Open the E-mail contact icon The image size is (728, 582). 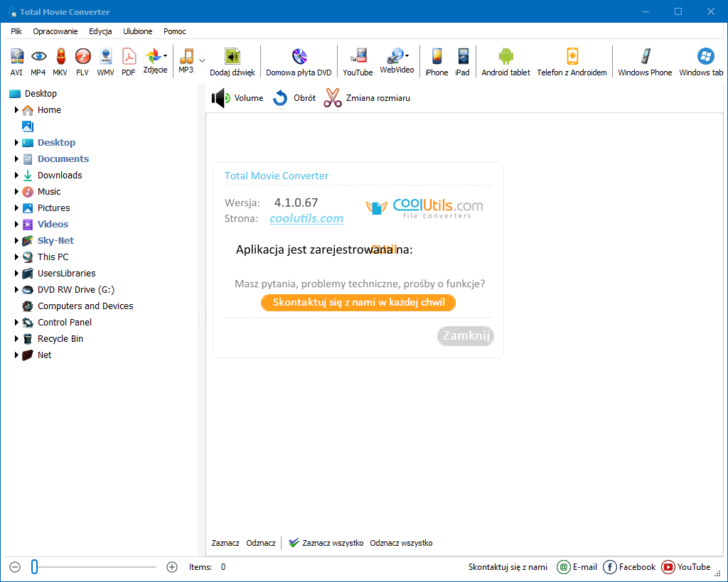tap(577, 567)
